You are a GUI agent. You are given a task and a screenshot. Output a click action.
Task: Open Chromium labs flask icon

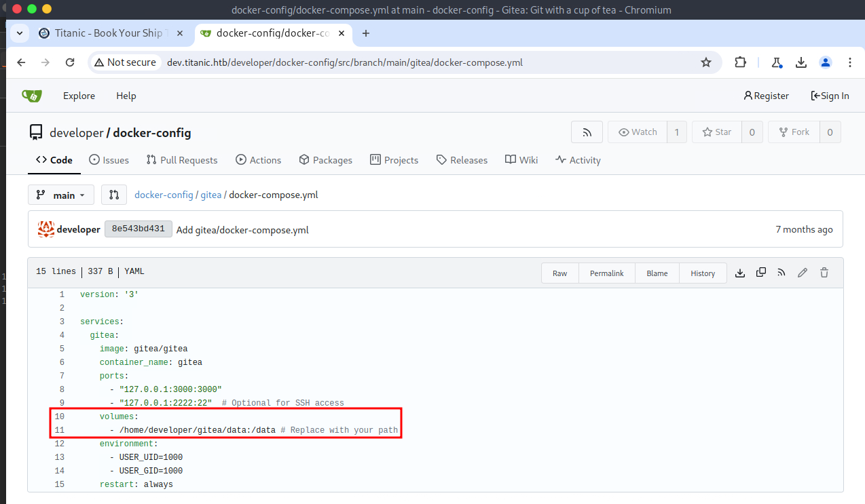point(776,62)
